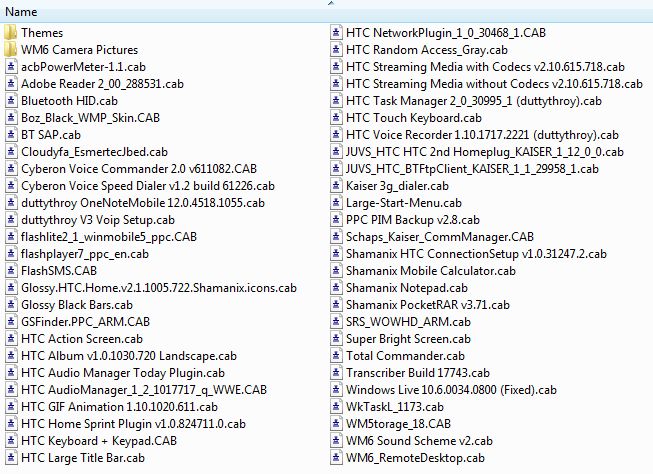This screenshot has height=474, width=653.
Task: Click HTC AudioManager_1_2_1017717_q_WWE.CAB
Action: pyautogui.click(x=144, y=390)
